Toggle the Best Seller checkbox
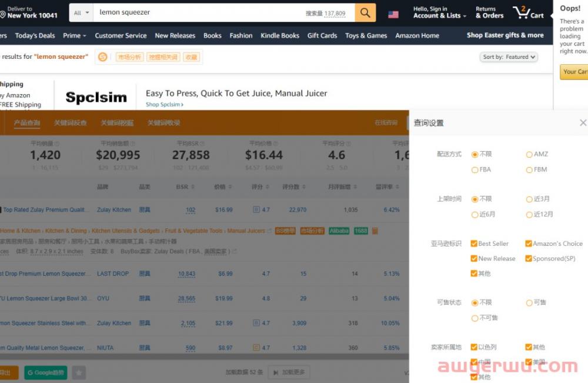Viewport: 588px width, 383px height. [474, 244]
